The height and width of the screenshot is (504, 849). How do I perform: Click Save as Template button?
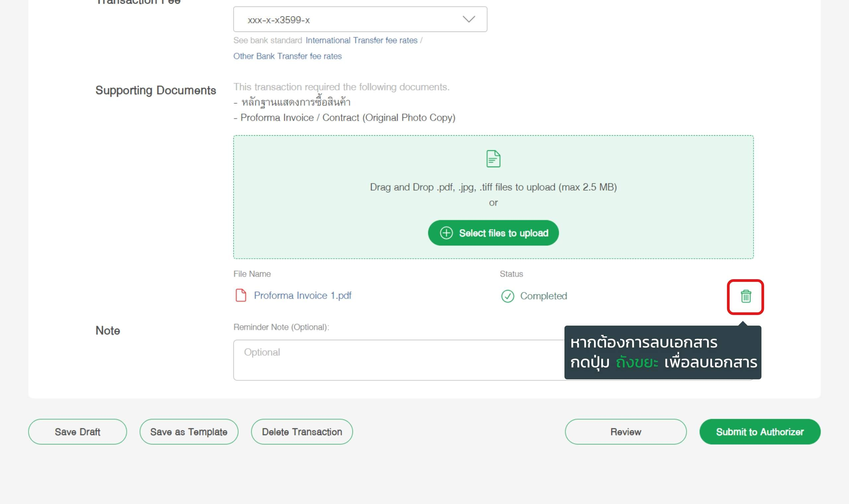[189, 432]
